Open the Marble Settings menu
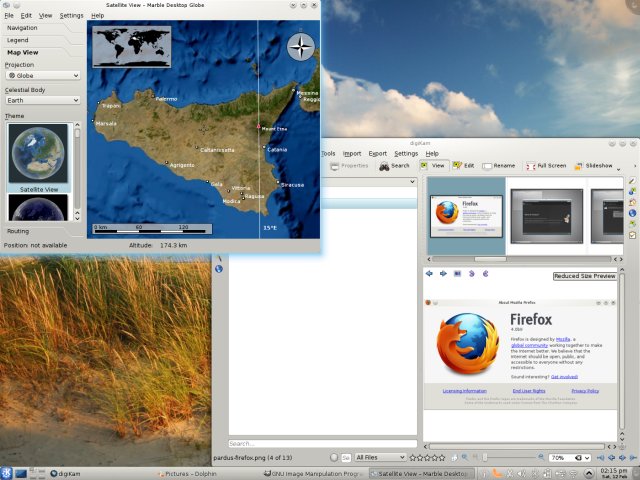The height and width of the screenshot is (480, 640). [71, 16]
